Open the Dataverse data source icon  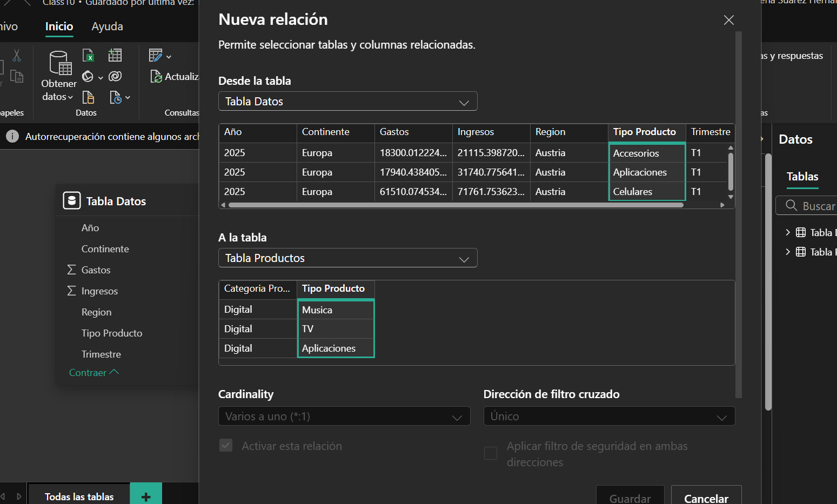115,76
